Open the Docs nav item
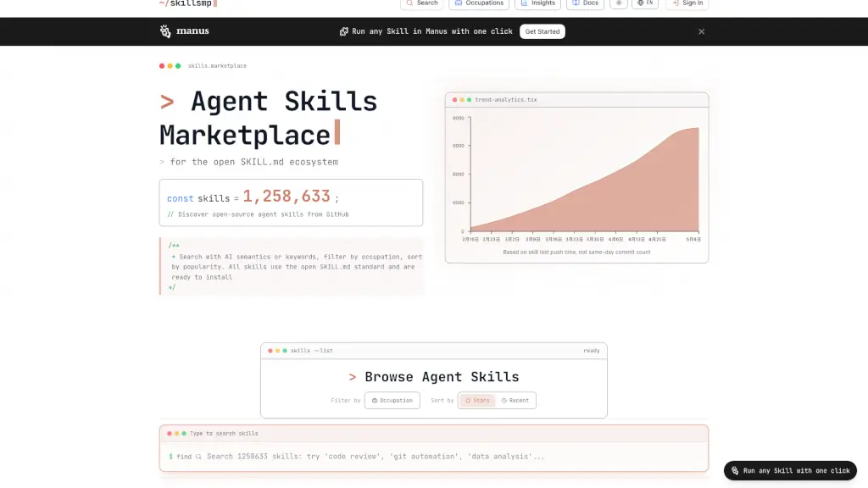This screenshot has height=488, width=868. click(x=585, y=3)
